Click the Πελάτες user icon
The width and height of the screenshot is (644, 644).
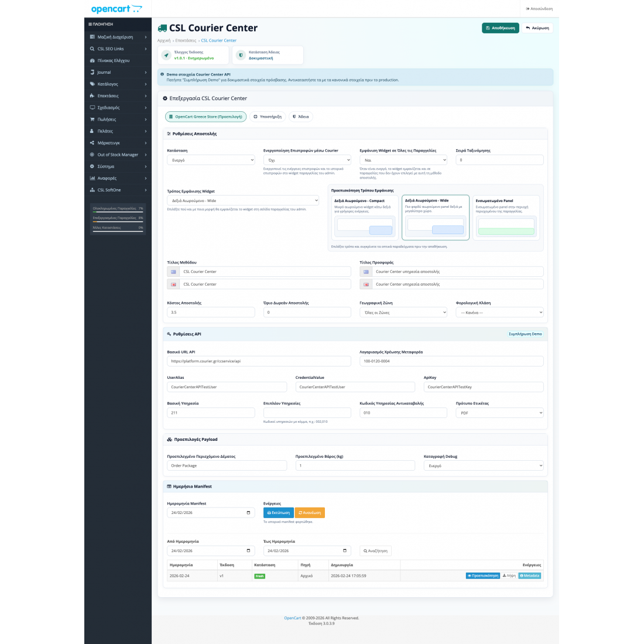tap(92, 131)
